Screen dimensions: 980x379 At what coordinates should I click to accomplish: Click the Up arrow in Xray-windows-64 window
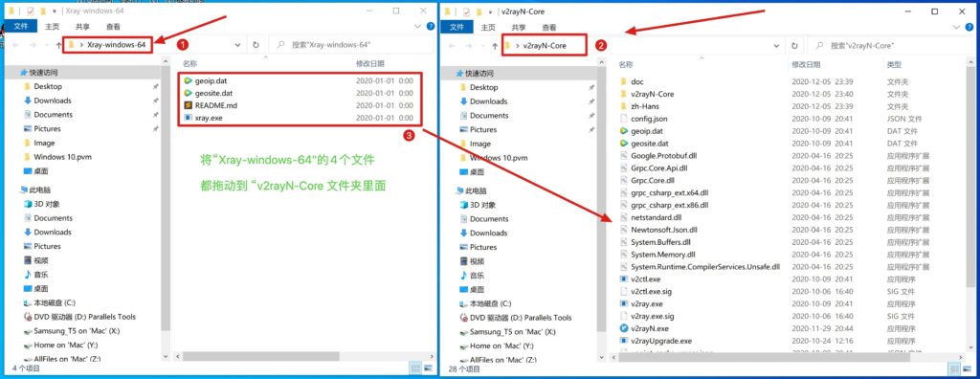pos(58,45)
